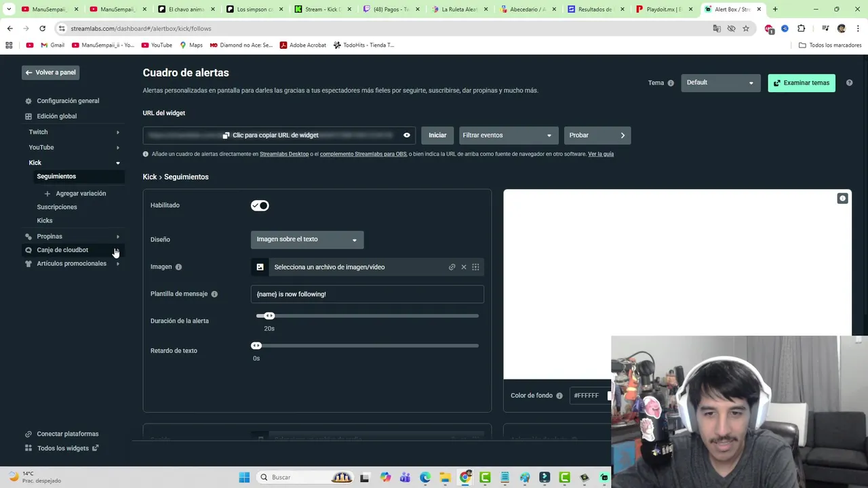The image size is (868, 488).
Task: Click info icon beside Plantilla de mensaje
Action: pos(214,294)
